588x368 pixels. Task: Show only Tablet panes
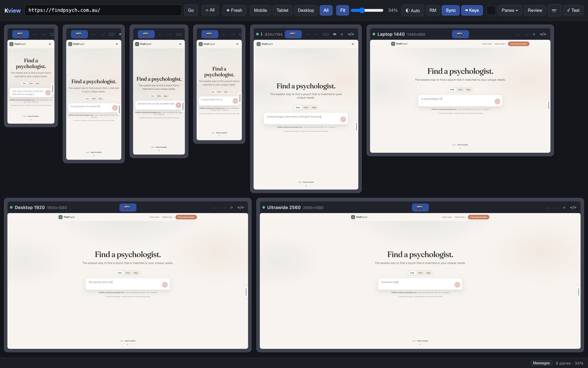coord(282,10)
